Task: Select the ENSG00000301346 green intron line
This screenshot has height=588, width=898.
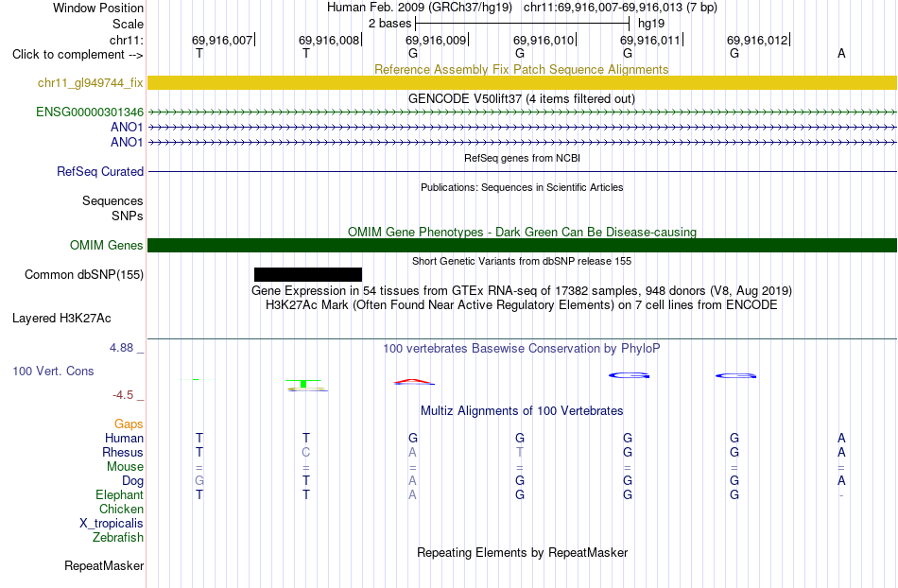Action: pos(522,112)
